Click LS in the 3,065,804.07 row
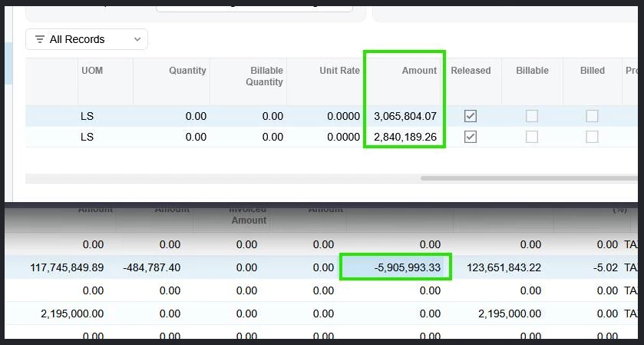This screenshot has height=345, width=644. 87,116
